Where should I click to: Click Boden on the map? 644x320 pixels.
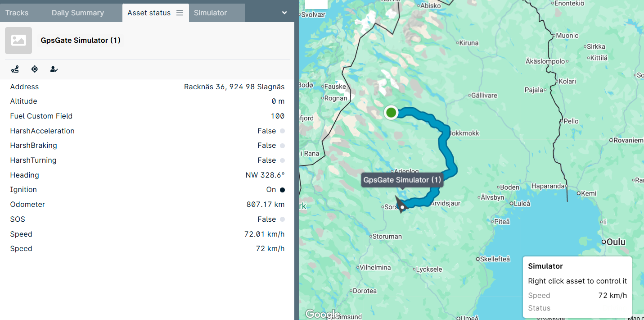(509, 187)
